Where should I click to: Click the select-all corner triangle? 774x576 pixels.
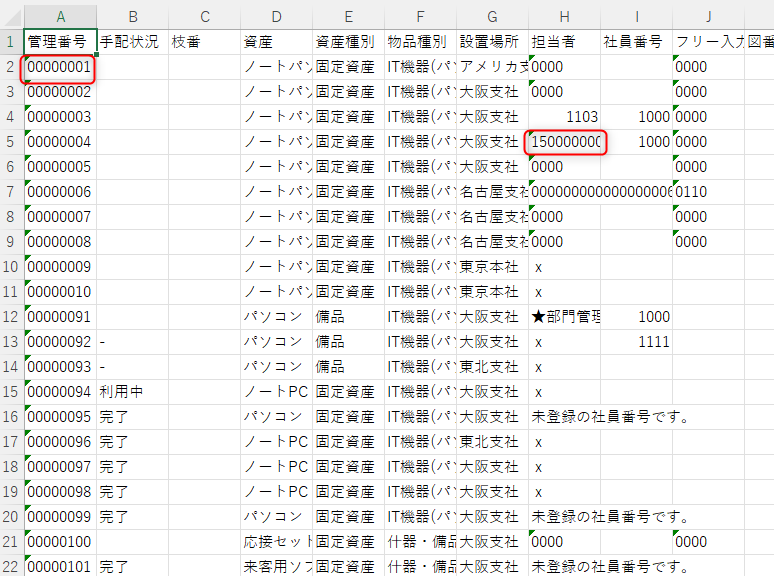click(x=12, y=17)
